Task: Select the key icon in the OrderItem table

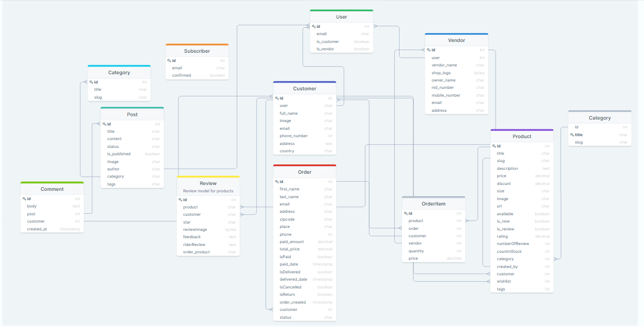Action: pyautogui.click(x=406, y=213)
